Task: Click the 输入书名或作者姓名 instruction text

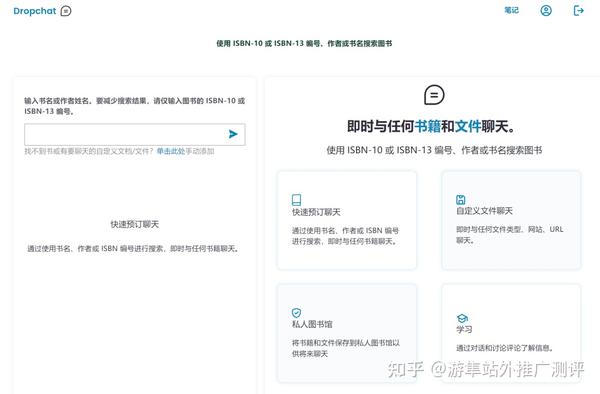Action: tap(135, 106)
